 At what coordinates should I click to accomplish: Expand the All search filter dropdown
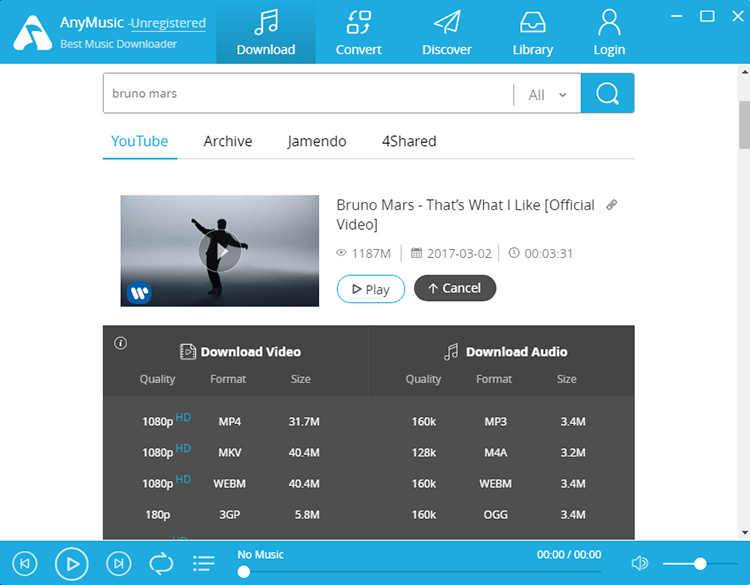pyautogui.click(x=547, y=95)
